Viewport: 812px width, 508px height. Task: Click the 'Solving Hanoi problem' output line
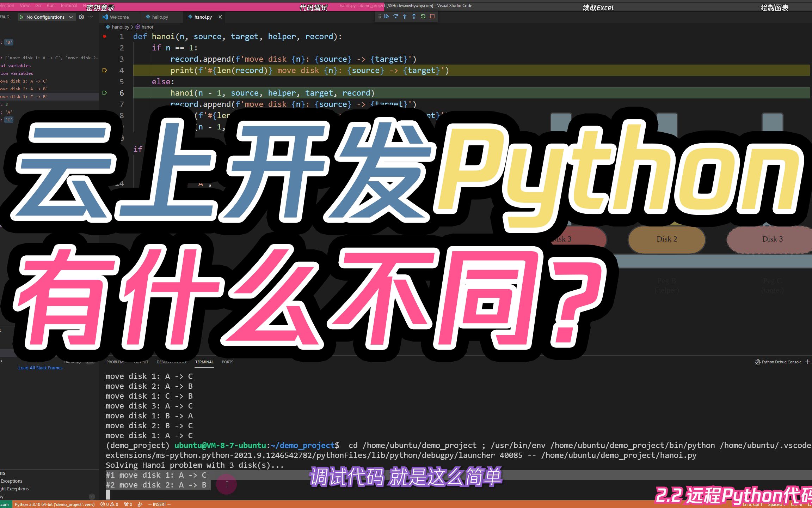pos(195,465)
